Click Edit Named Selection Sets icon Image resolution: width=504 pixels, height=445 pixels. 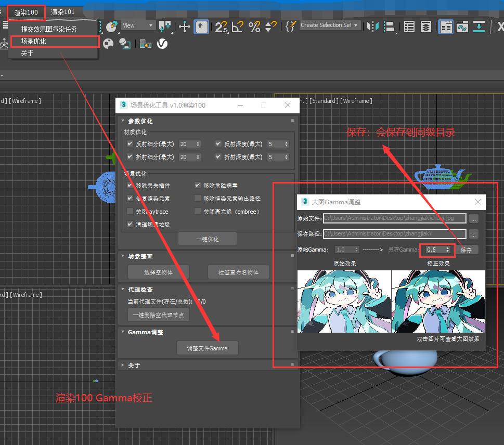click(291, 27)
